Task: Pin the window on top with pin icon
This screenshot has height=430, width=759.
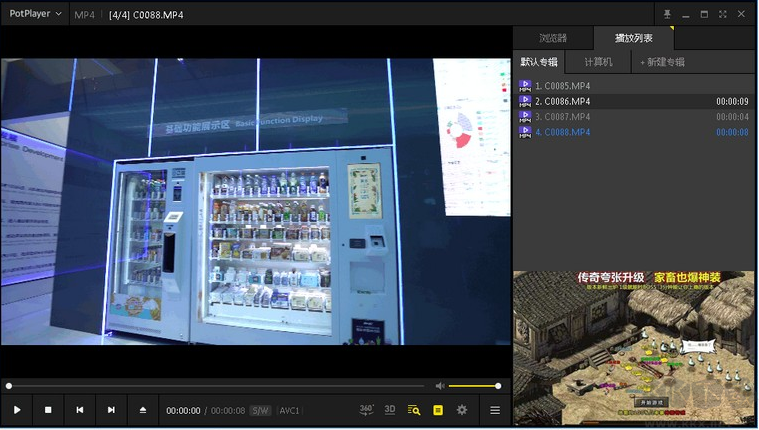Action: [x=667, y=14]
